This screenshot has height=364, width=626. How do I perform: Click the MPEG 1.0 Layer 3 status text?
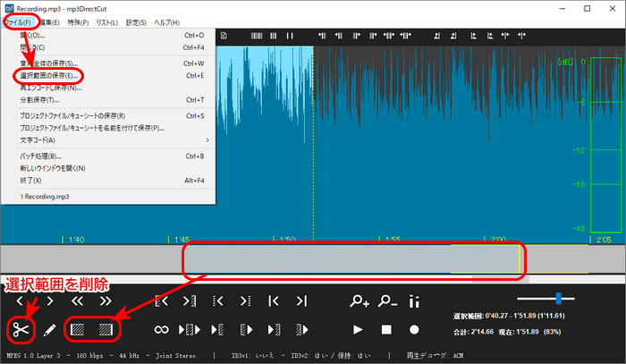(33, 355)
